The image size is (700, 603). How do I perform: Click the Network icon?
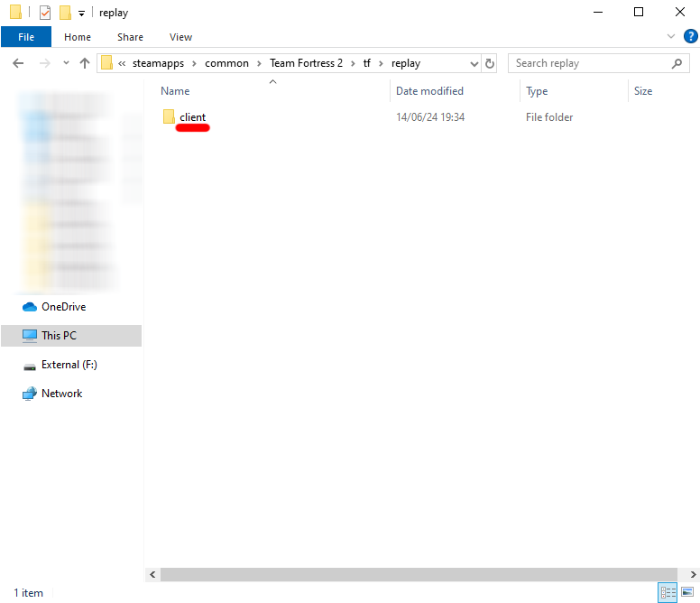point(30,394)
